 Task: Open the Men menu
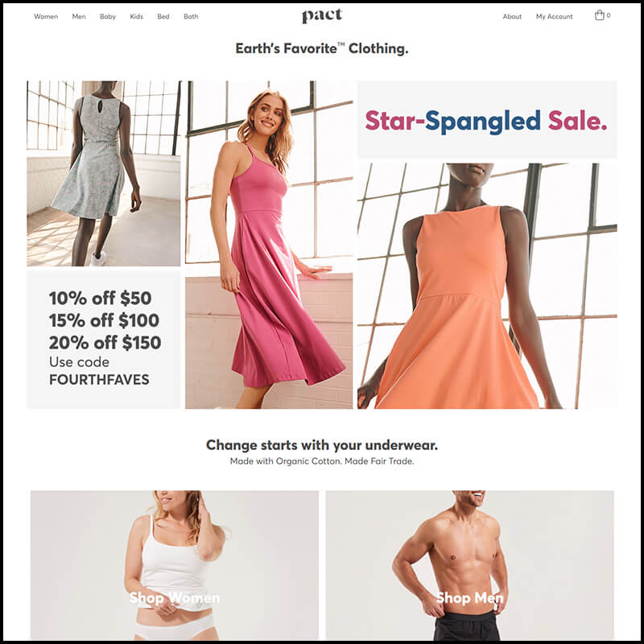[79, 16]
